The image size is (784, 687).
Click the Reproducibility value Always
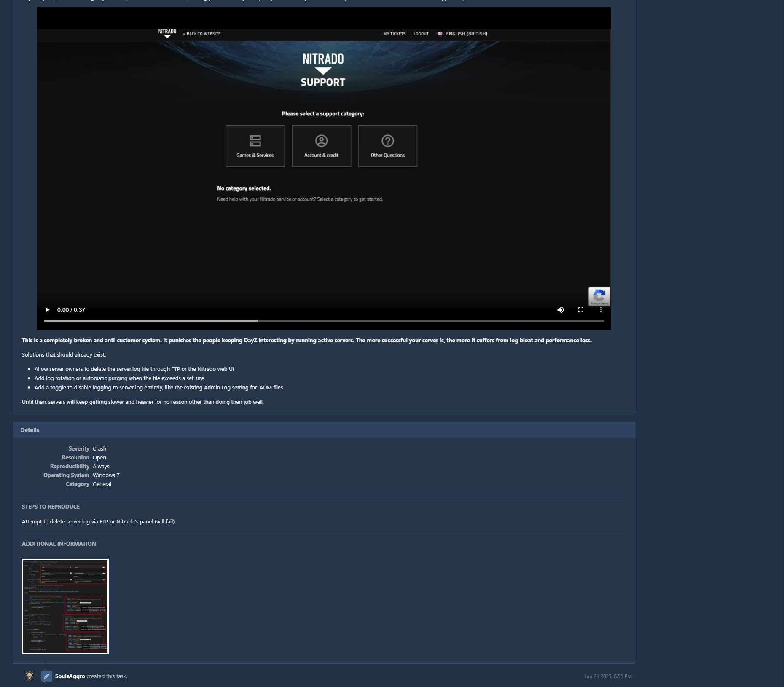101,467
